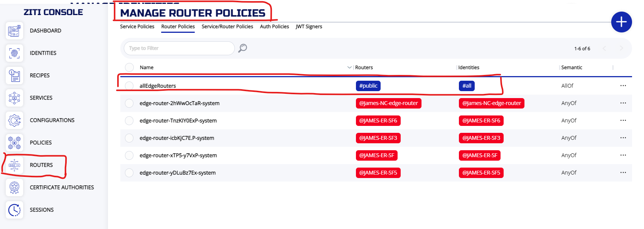This screenshot has height=229, width=644.
Task: Click the blue #all identities tag
Action: tap(467, 86)
